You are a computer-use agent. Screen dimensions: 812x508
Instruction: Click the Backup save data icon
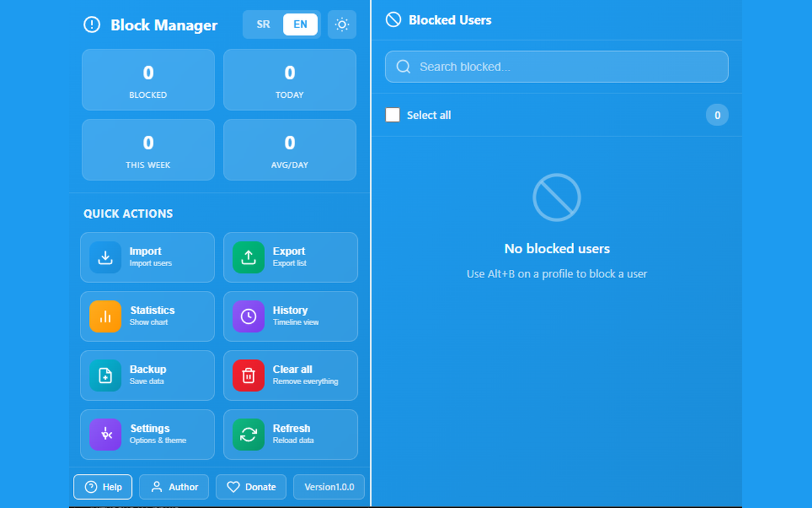(x=105, y=375)
